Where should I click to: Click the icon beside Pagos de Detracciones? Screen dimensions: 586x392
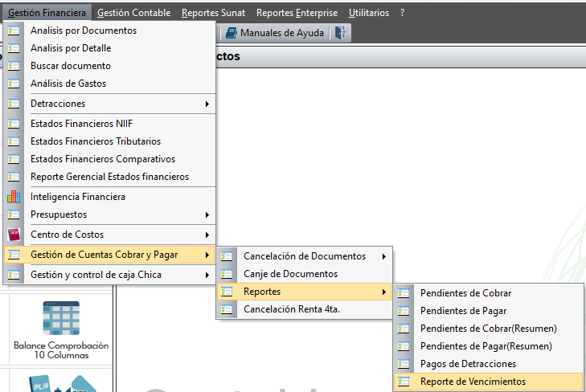[x=404, y=364]
